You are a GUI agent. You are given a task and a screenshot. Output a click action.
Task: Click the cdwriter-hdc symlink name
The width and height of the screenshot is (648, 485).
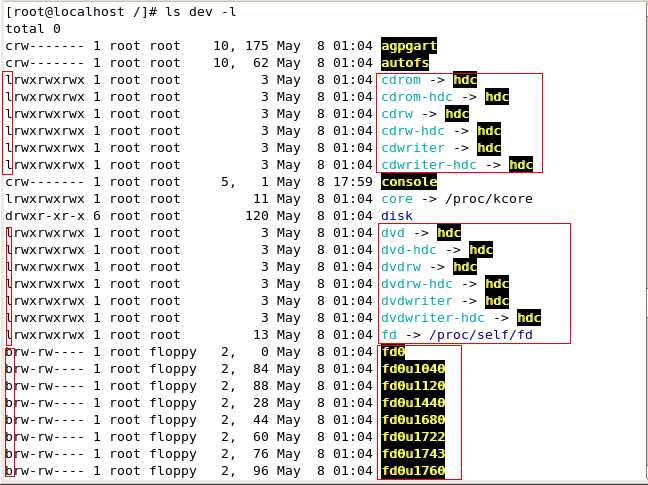[x=429, y=165]
